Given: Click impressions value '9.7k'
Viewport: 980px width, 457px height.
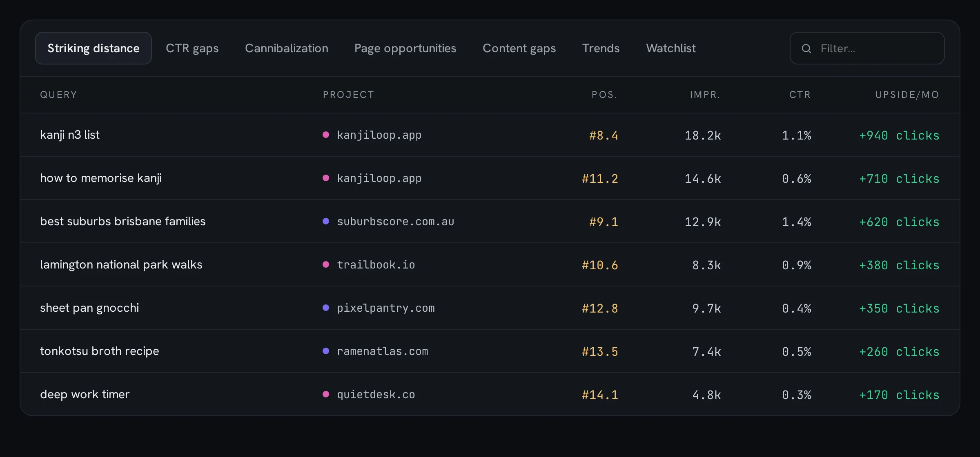Looking at the screenshot, I should click(706, 308).
